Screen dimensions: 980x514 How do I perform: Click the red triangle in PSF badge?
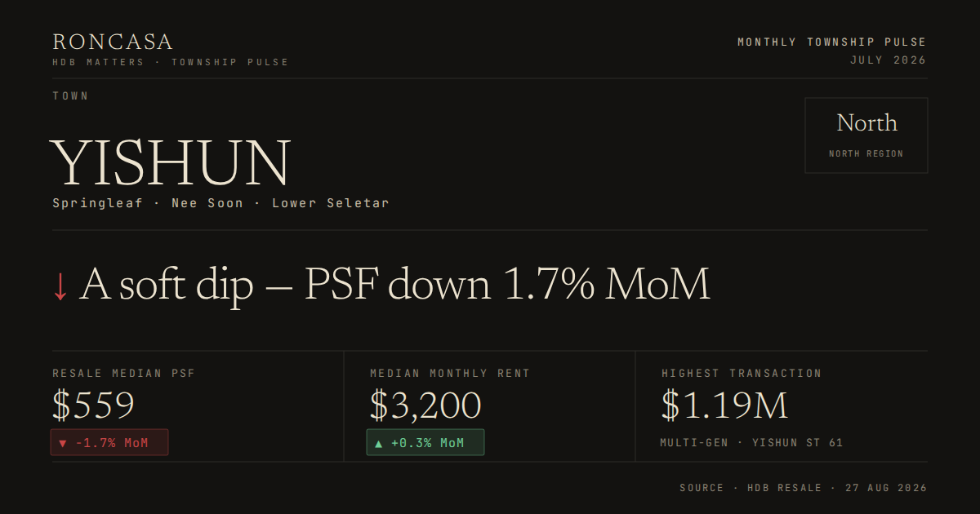[63, 444]
